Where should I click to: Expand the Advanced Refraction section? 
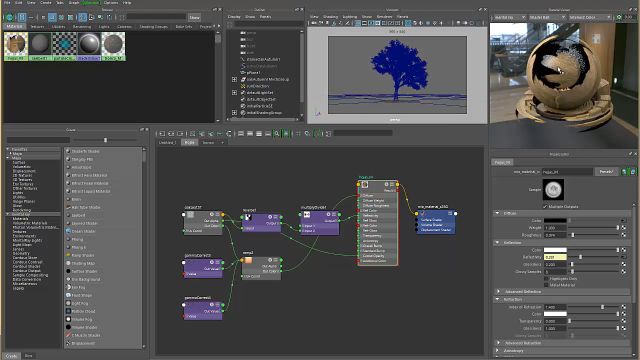coord(498,343)
